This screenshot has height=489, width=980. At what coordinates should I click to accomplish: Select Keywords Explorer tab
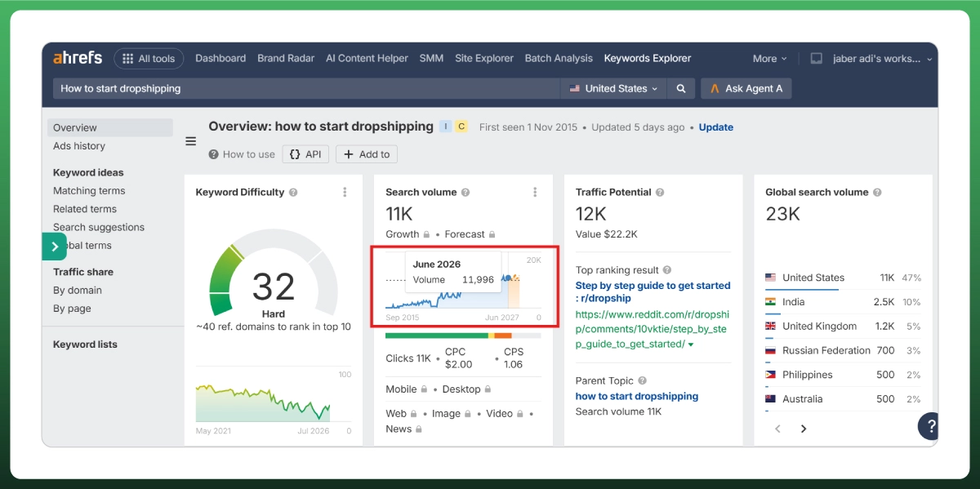coord(648,59)
